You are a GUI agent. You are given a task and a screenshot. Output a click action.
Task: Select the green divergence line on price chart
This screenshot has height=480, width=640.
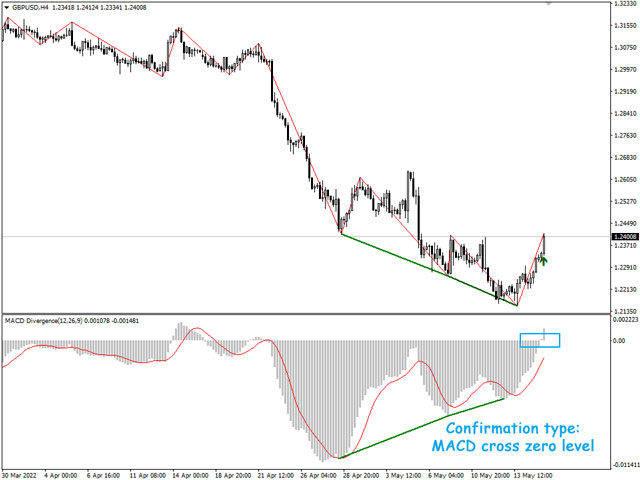(429, 269)
